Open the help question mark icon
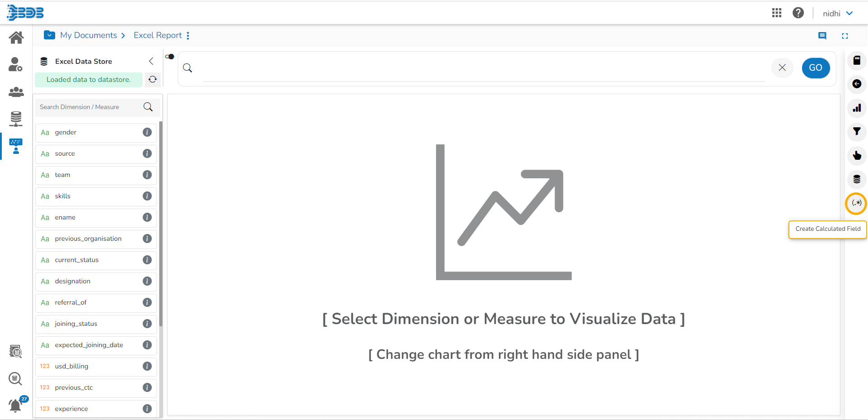Viewport: 868px width, 420px height. pyautogui.click(x=798, y=13)
